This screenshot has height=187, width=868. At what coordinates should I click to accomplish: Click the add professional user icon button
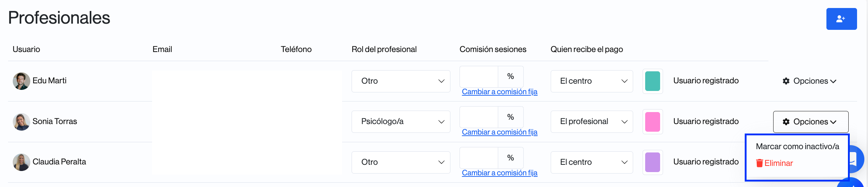click(841, 19)
